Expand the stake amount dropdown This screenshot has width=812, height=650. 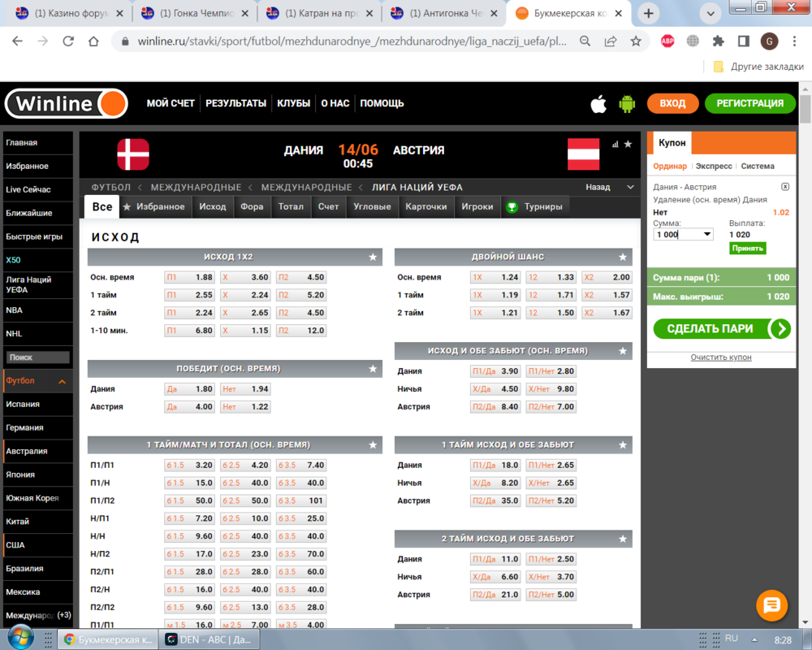[x=707, y=234]
